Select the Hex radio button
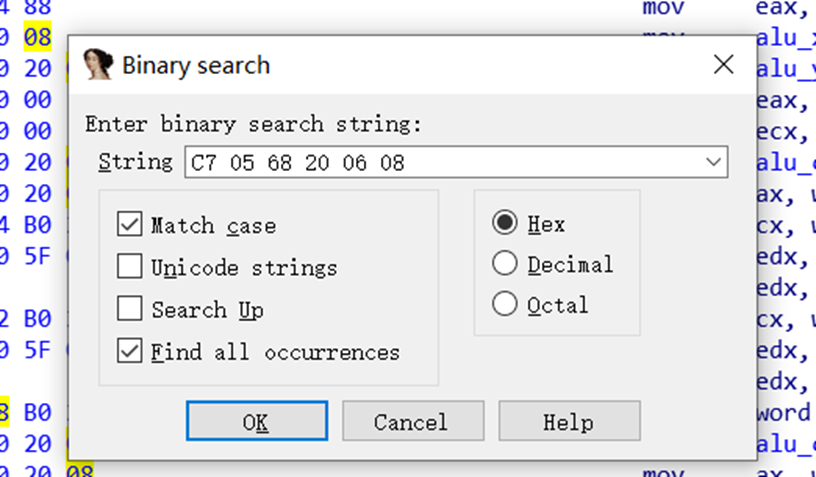 506,223
